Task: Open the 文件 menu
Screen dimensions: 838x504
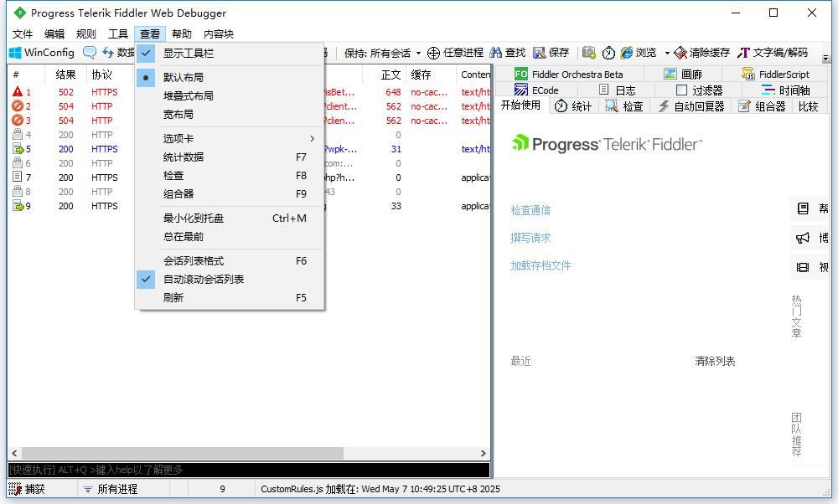Action: 23,34
